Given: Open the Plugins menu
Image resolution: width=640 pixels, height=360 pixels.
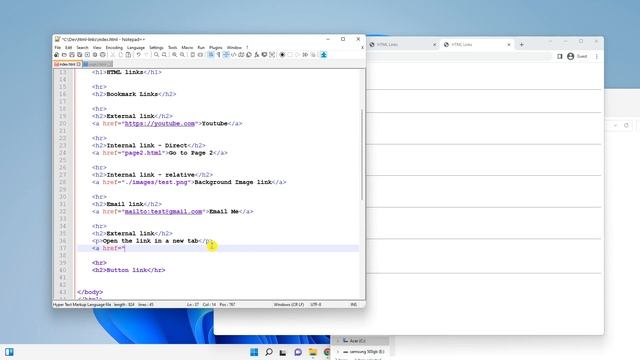Looking at the screenshot, I should 216,48.
